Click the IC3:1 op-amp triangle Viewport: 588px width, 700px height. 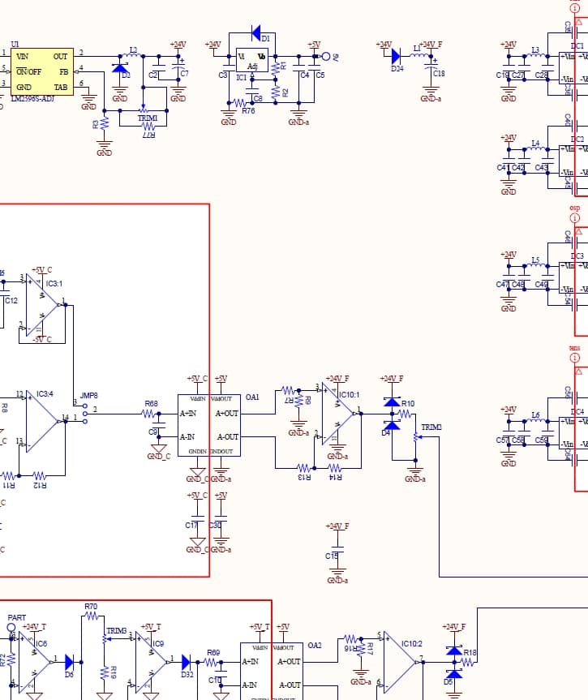(41, 305)
